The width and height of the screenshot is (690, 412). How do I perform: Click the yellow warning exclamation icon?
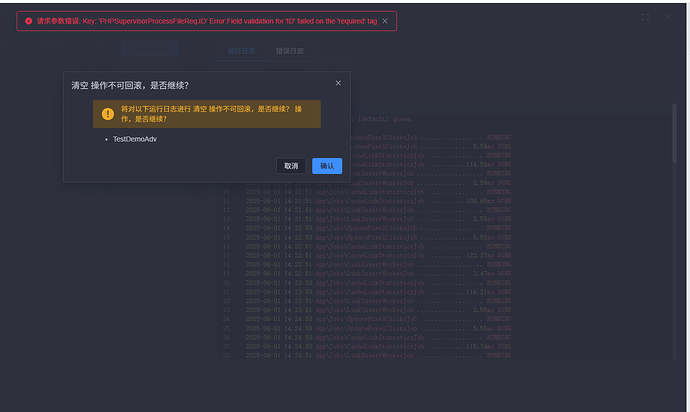click(x=108, y=114)
